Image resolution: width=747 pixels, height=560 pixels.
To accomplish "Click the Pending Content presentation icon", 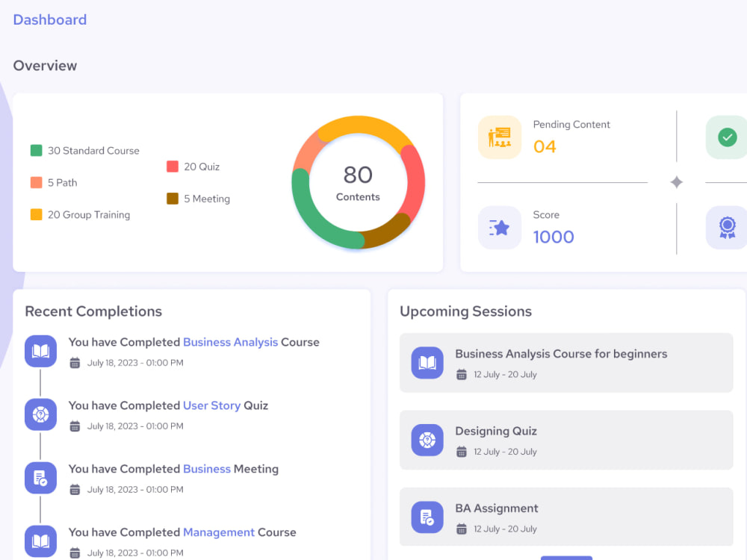I will 499,137.
